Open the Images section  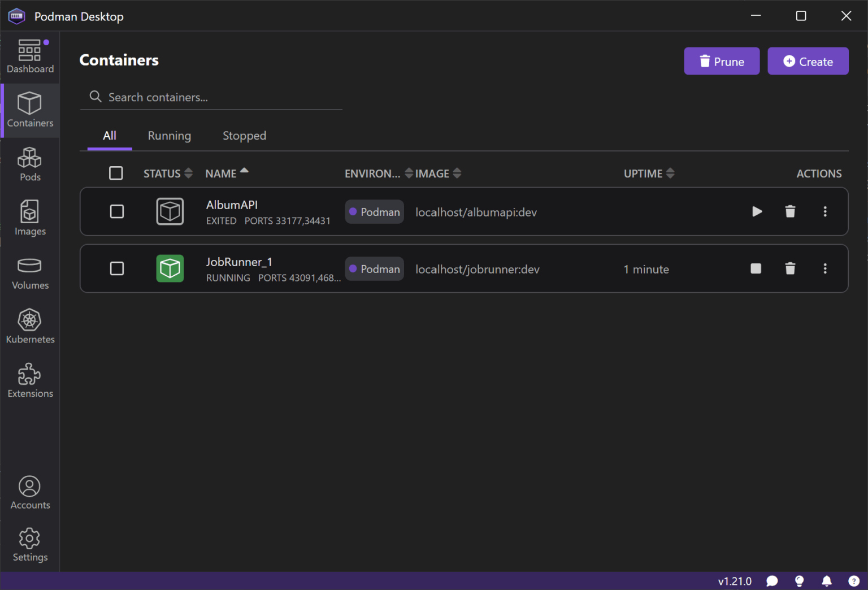click(29, 218)
